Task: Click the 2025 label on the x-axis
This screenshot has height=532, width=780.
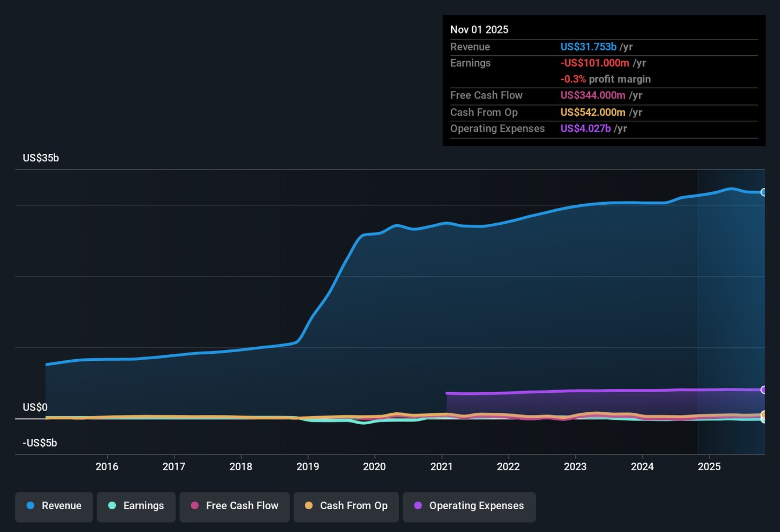Action: pos(709,466)
